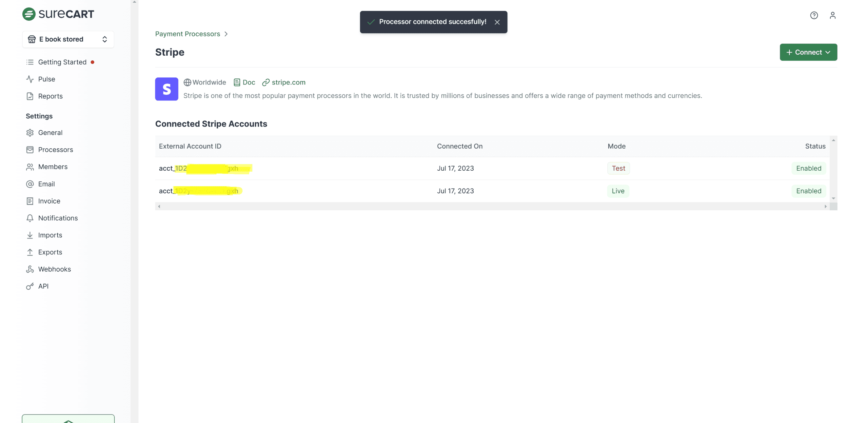This screenshot has width=868, height=423.
Task: Open the stripe.com link
Action: click(288, 82)
